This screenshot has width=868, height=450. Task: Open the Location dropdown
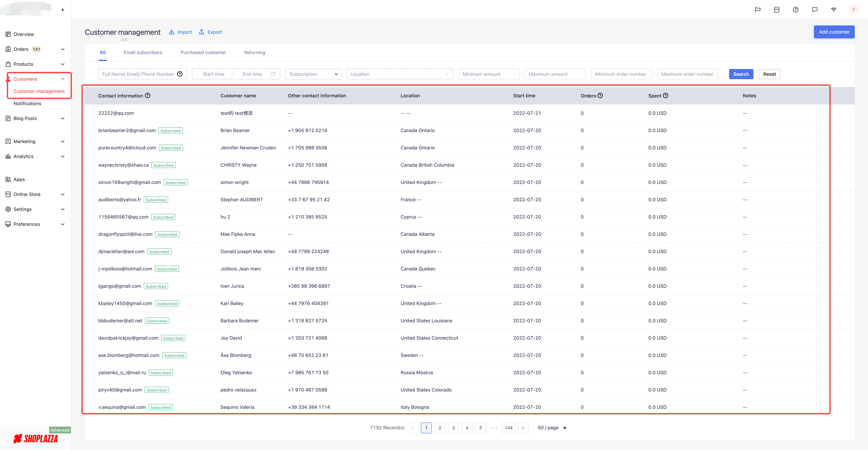coord(400,74)
